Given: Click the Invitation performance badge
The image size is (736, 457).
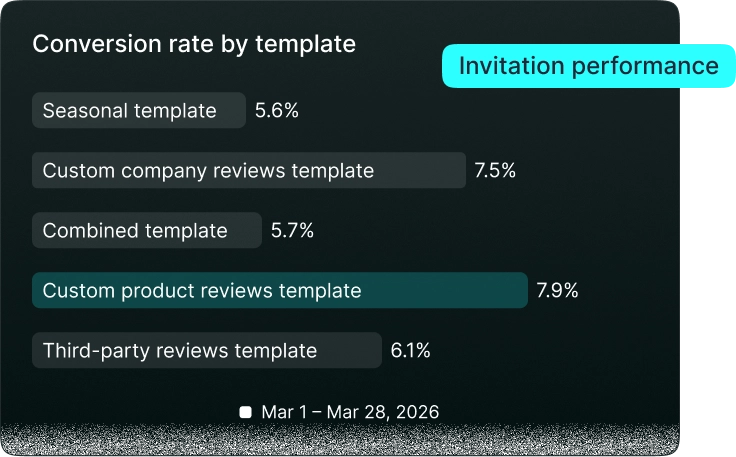Looking at the screenshot, I should coord(589,66).
